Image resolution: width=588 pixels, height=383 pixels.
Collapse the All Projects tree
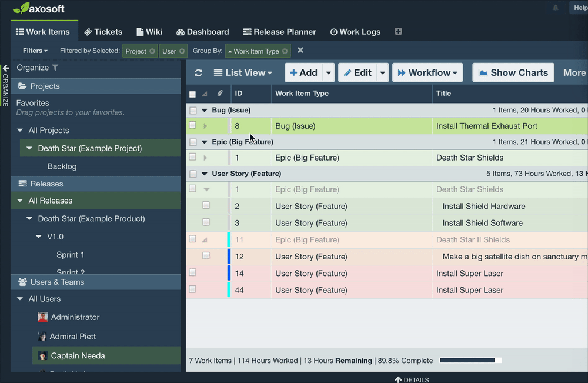point(20,130)
